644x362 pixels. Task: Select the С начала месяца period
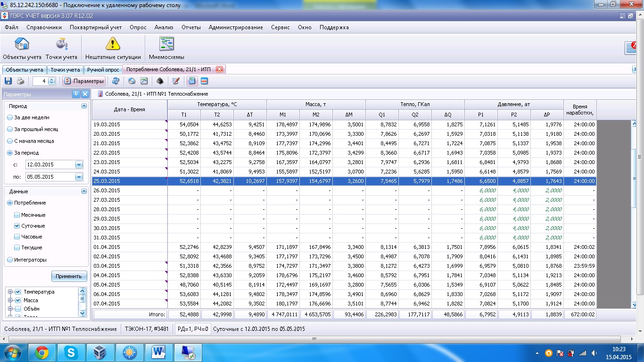tap(30, 141)
